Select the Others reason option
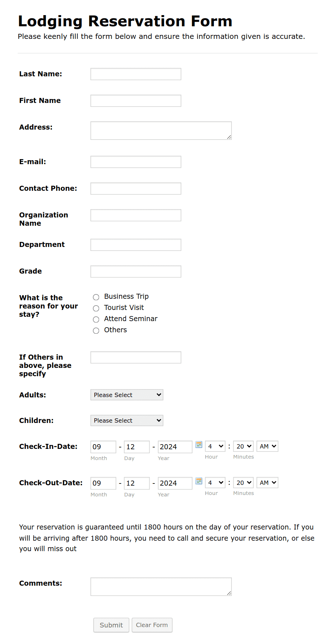Viewport: 335px width, 644px height. [96, 330]
